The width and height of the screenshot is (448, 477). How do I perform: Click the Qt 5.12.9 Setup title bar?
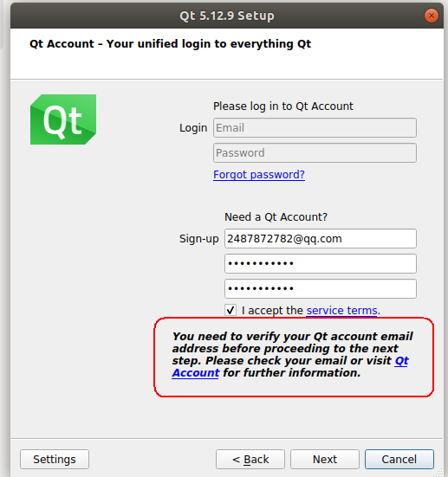click(227, 16)
